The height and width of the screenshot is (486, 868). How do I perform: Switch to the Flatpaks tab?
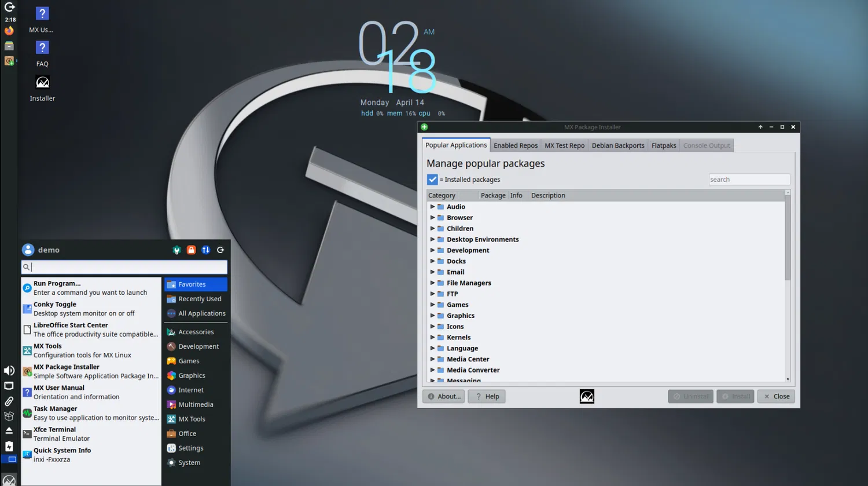point(663,145)
